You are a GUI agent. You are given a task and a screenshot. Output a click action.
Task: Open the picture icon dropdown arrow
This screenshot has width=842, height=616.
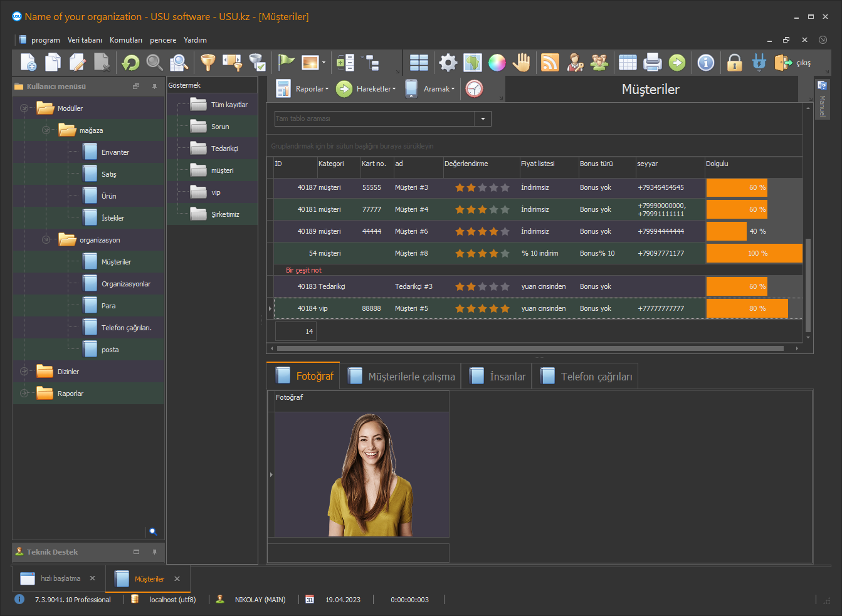click(x=324, y=63)
